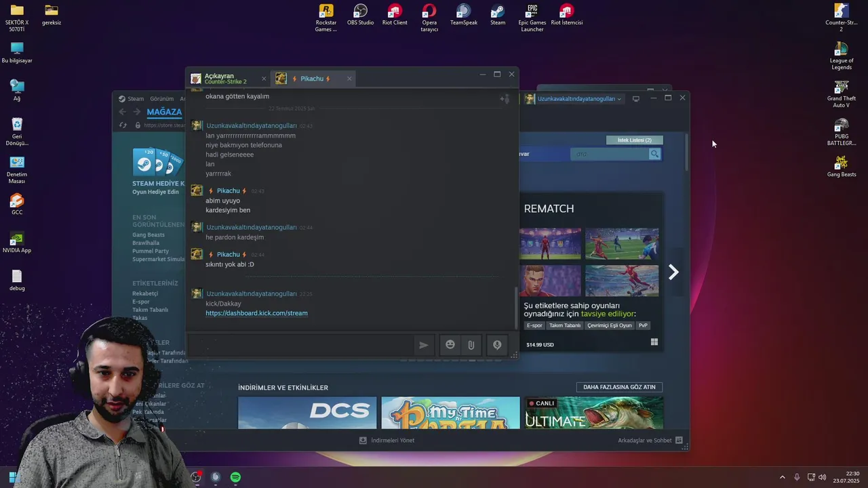Open Steam Big Picture mode monitor icon
Viewport: 868px width, 488px height.
pyautogui.click(x=635, y=99)
